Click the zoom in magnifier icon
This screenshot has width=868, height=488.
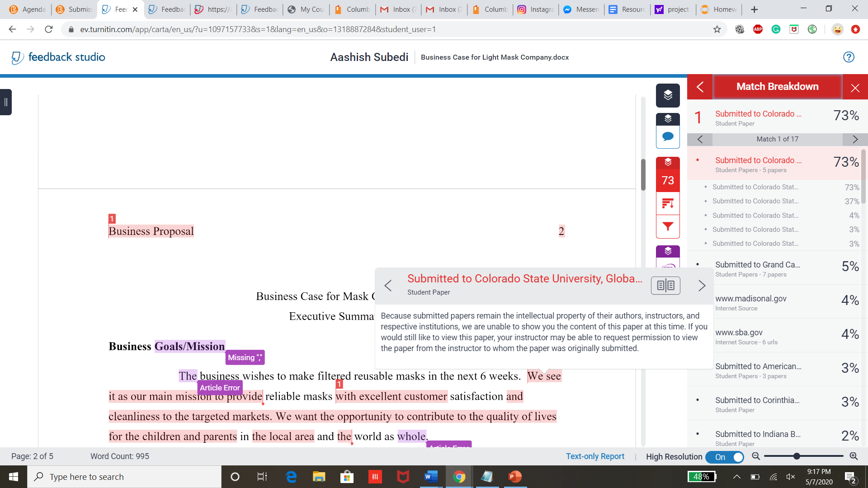(x=854, y=456)
